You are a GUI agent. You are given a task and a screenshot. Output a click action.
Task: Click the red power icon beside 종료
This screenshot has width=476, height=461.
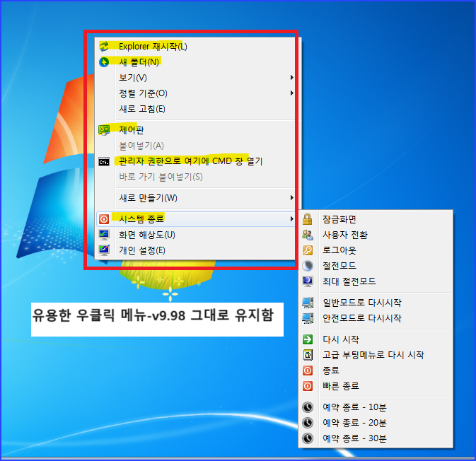tap(308, 370)
